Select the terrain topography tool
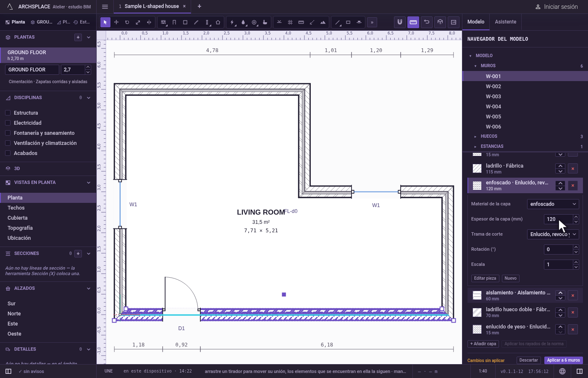Screen dimensions: 588x378 tap(323, 22)
